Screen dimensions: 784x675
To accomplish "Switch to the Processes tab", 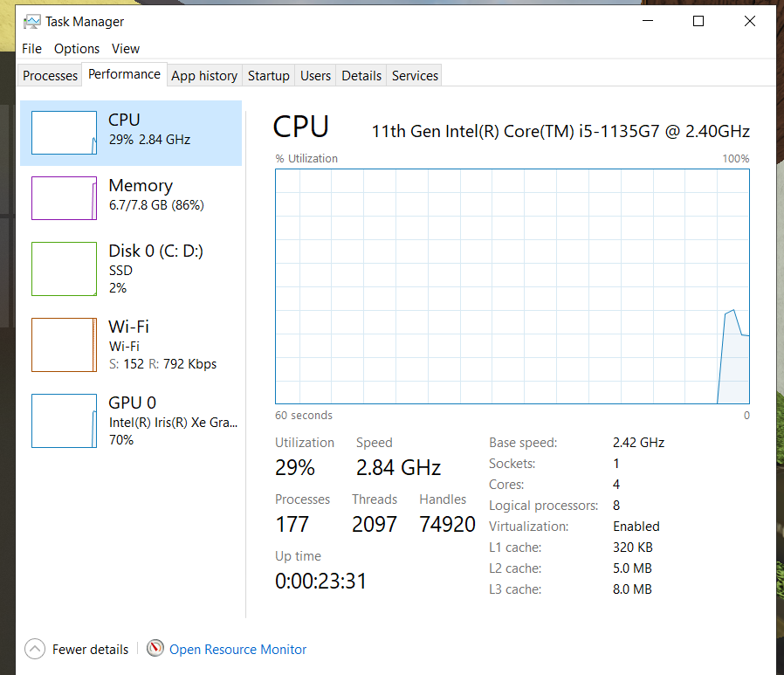I will 50,75.
